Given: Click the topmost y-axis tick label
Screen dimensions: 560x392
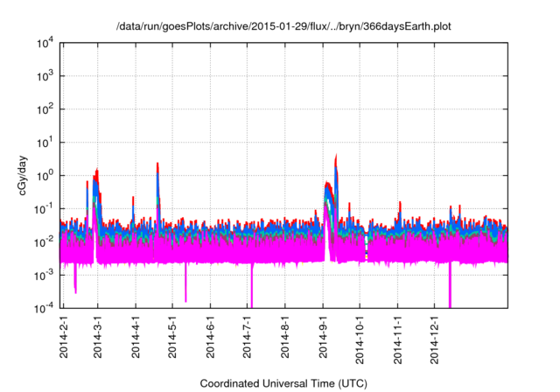Looking at the screenshot, I should (x=45, y=43).
